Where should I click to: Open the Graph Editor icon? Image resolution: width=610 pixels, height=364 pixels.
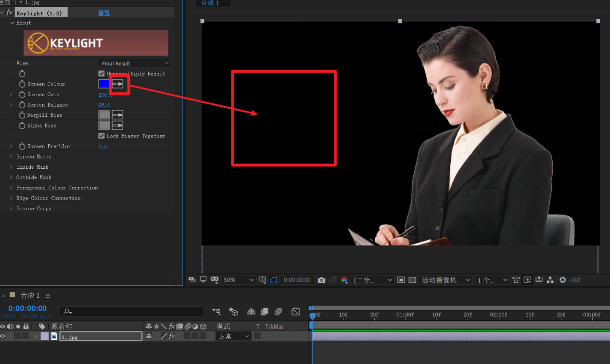296,312
